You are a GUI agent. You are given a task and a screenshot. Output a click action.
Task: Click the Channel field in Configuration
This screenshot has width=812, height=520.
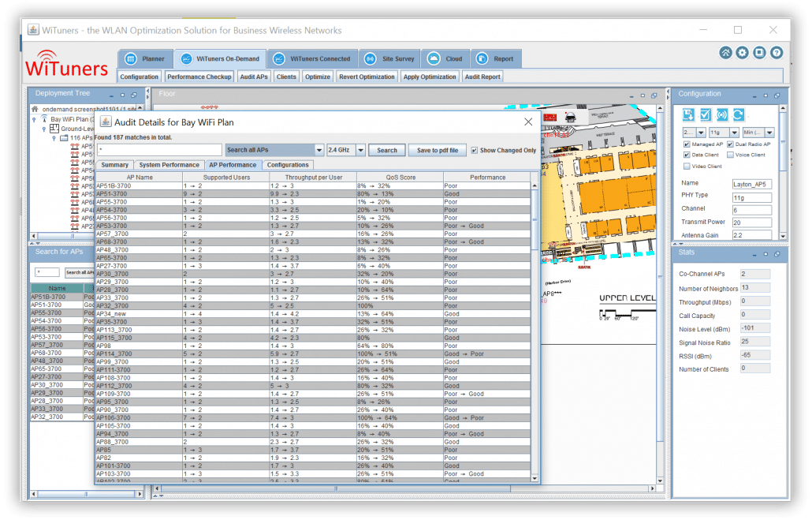coord(752,210)
